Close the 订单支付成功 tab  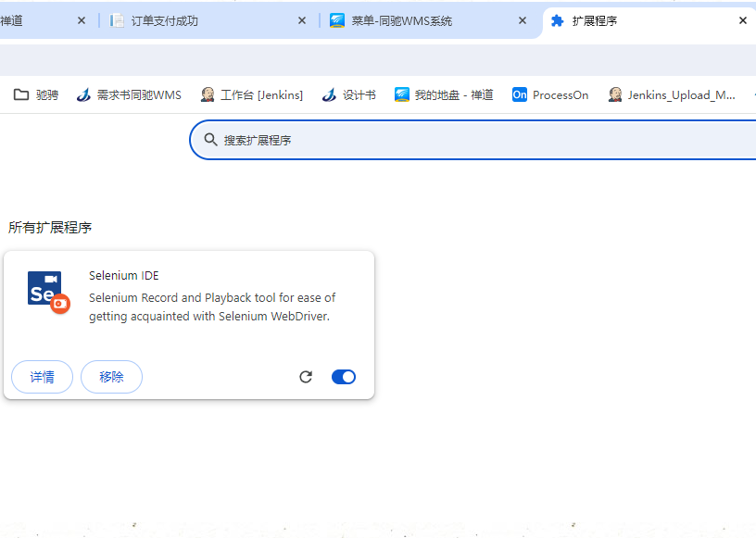(302, 20)
